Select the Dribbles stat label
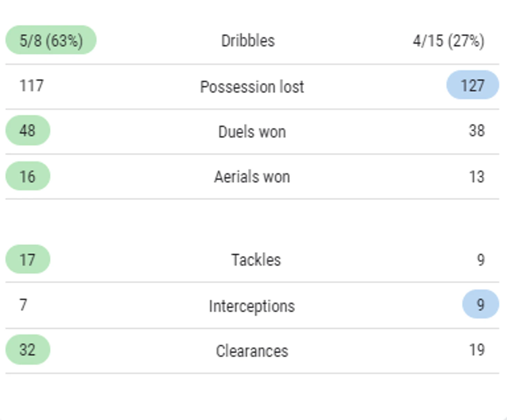Viewport: 507px width, 420px height. point(248,41)
